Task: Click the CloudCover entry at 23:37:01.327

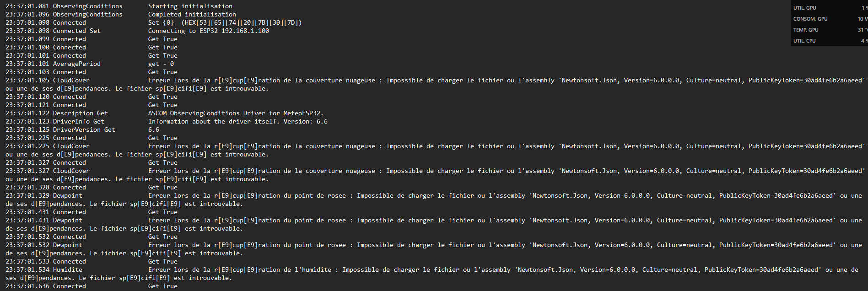Action: tap(71, 171)
